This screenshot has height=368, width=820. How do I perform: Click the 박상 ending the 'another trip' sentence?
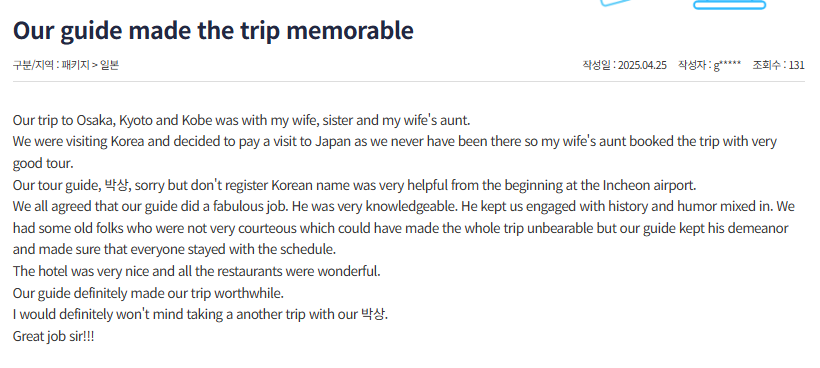pyautogui.click(x=373, y=315)
